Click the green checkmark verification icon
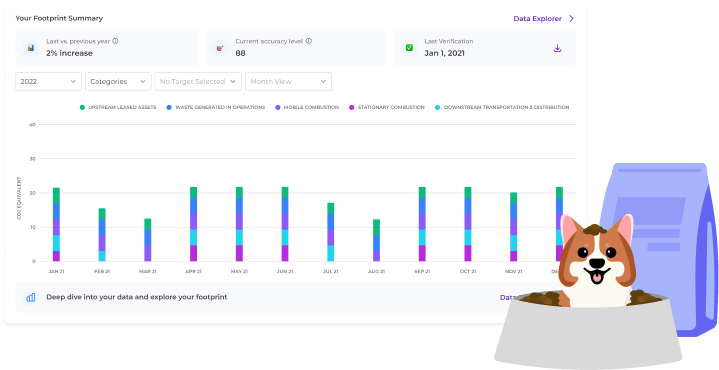The height and width of the screenshot is (370, 719). [409, 48]
